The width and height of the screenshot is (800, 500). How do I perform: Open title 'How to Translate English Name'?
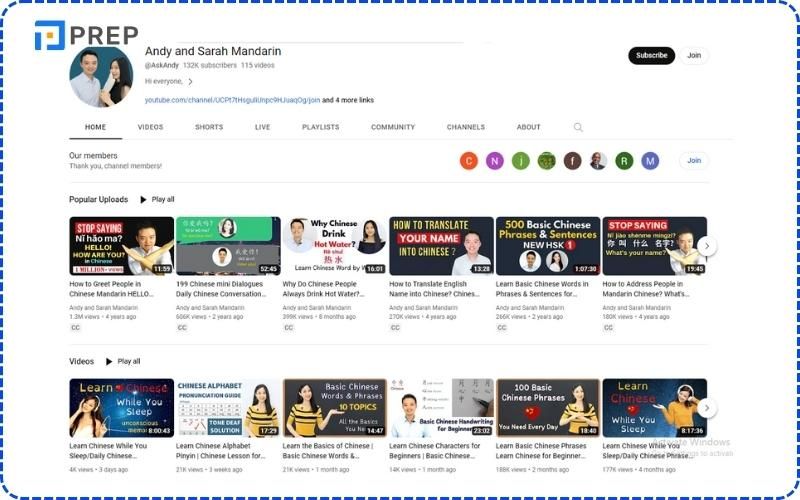[435, 289]
